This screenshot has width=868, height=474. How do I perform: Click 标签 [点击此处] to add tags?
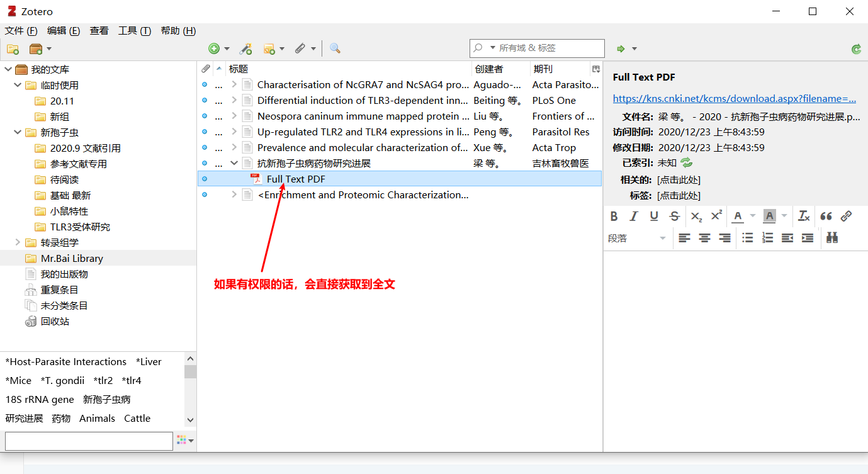click(679, 196)
